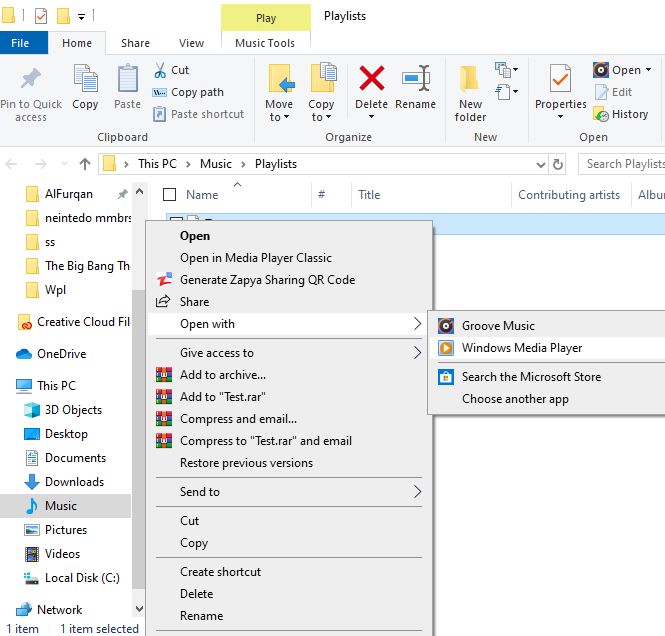Screen dimensions: 665x636
Task: Click Copy path in Clipboard group
Action: pyautogui.click(x=188, y=92)
